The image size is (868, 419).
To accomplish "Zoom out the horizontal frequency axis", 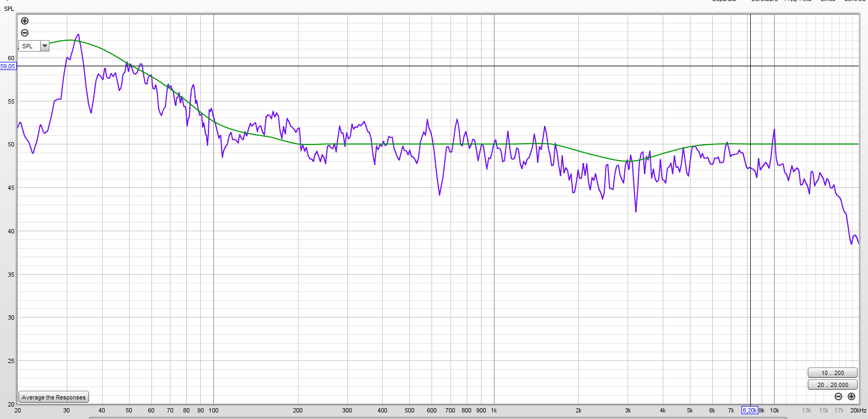I will coord(838,397).
